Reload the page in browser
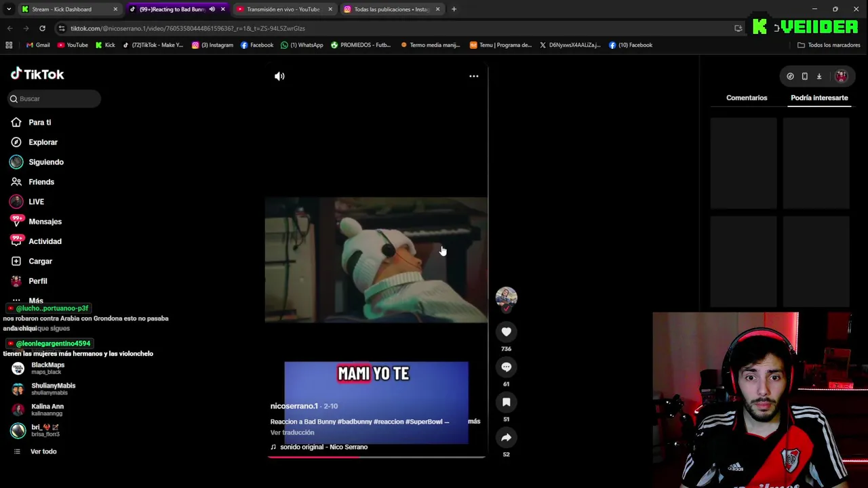Viewport: 868px width, 488px height. coord(42,28)
